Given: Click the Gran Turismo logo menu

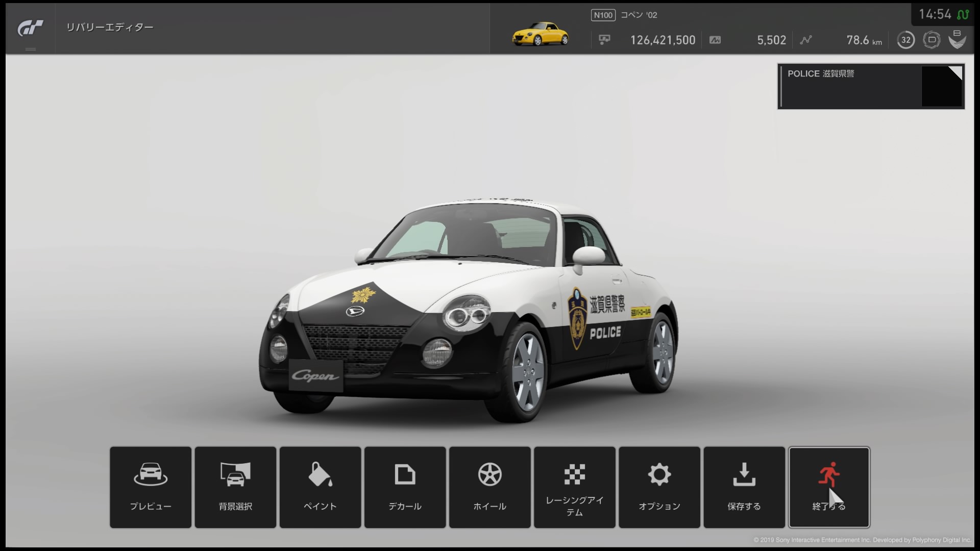Looking at the screenshot, I should coord(31,28).
